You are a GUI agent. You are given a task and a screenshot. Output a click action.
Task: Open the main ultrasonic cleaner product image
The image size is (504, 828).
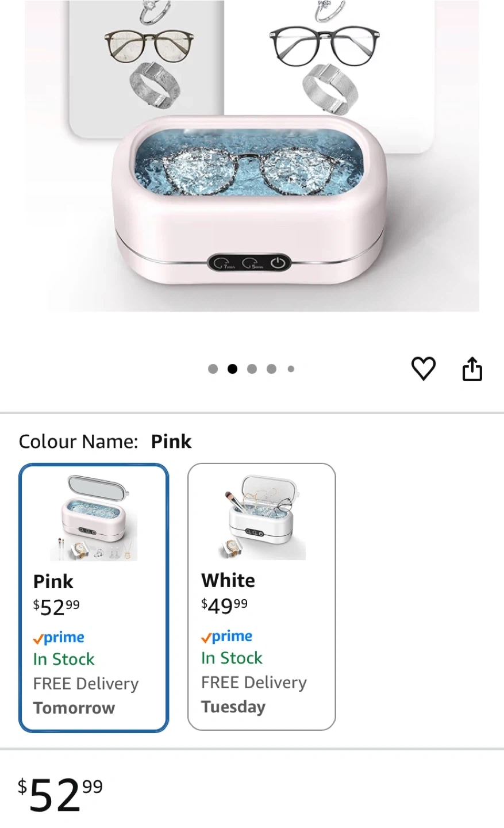(x=252, y=156)
